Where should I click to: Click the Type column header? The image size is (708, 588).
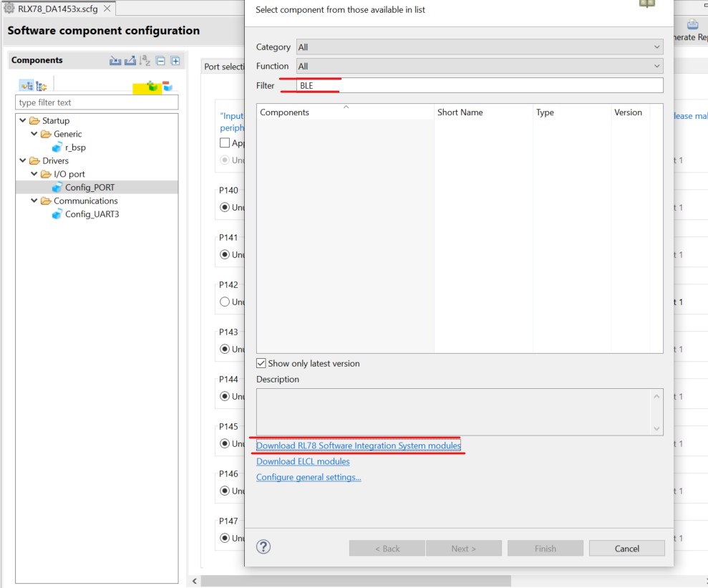(572, 112)
